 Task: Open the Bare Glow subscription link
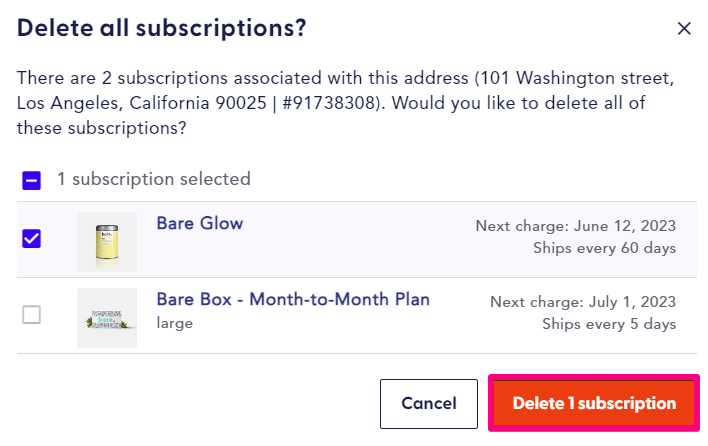pyautogui.click(x=200, y=223)
